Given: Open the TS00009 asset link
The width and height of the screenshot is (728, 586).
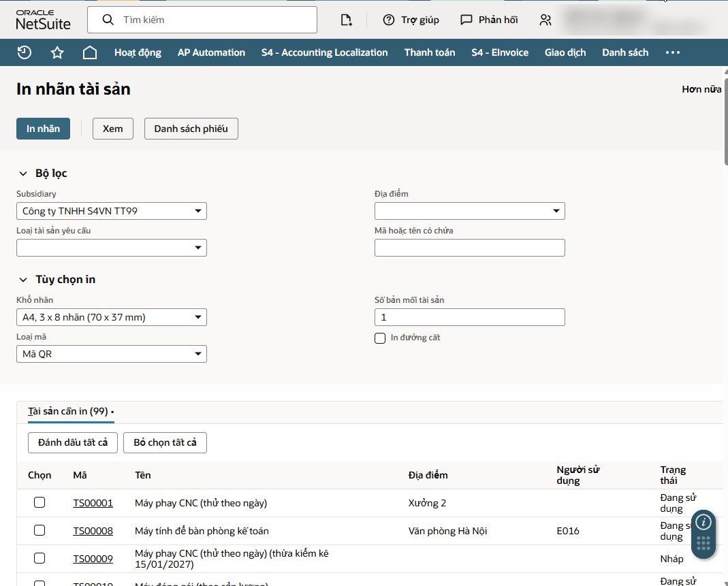Looking at the screenshot, I should (x=93, y=559).
